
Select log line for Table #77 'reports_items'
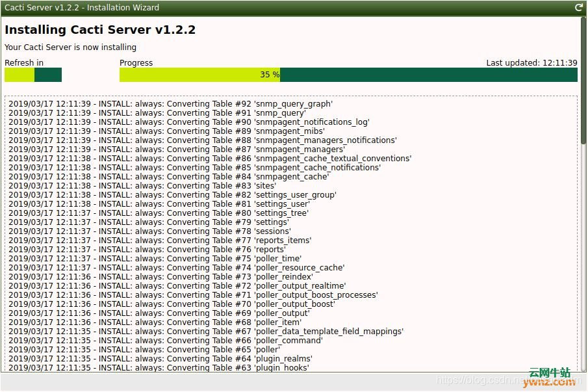point(160,240)
